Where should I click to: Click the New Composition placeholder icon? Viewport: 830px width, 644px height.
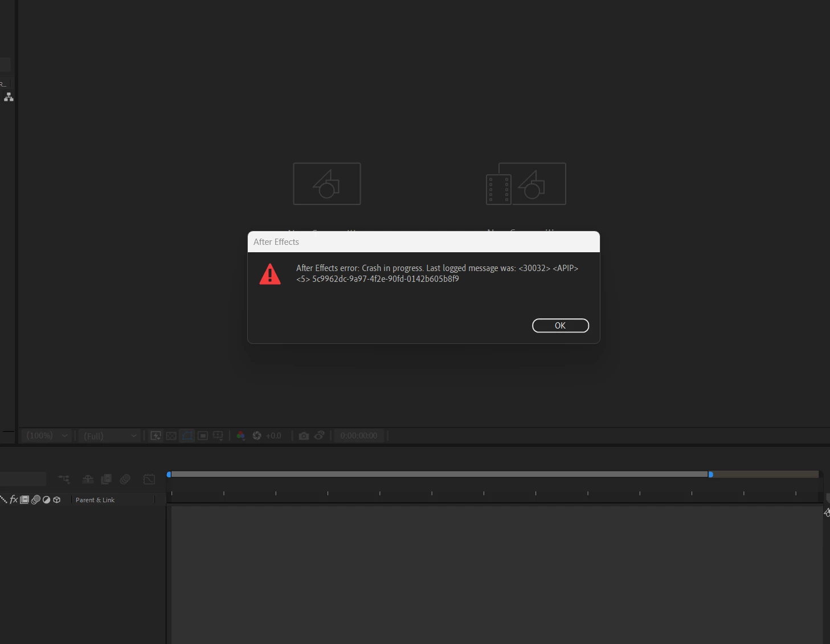point(327,184)
